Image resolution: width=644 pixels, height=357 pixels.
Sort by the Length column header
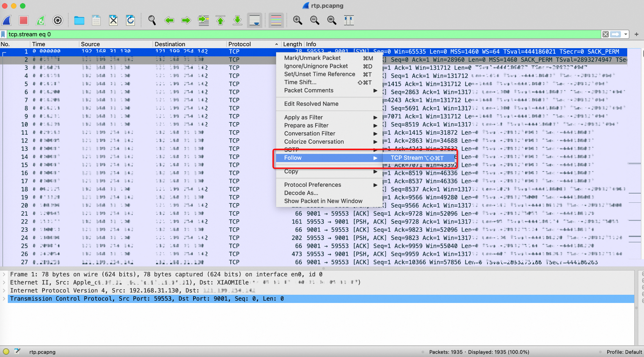(292, 44)
